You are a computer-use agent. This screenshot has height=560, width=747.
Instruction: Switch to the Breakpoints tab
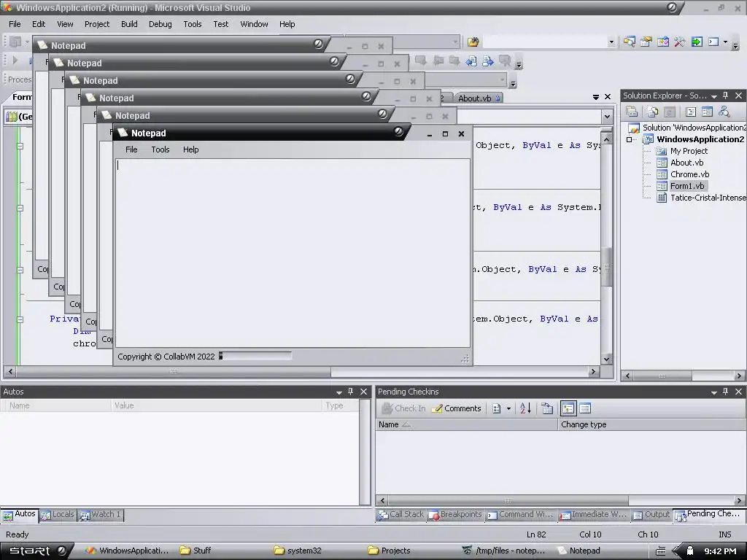pyautogui.click(x=455, y=514)
